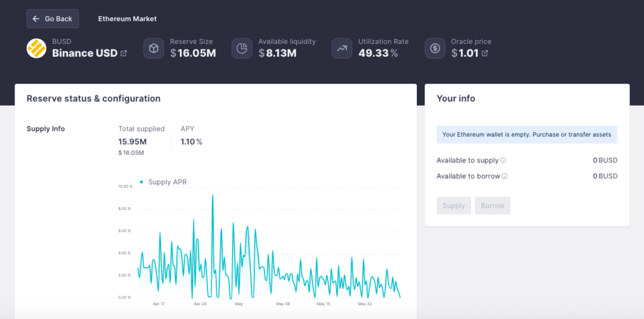Select the 0 BUSD available to supply value

click(x=605, y=160)
